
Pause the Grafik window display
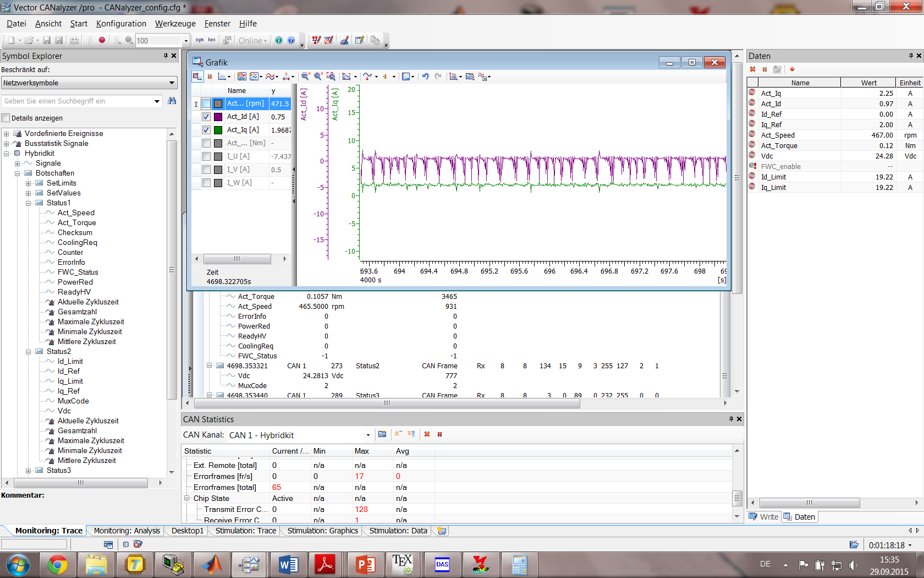[x=210, y=77]
